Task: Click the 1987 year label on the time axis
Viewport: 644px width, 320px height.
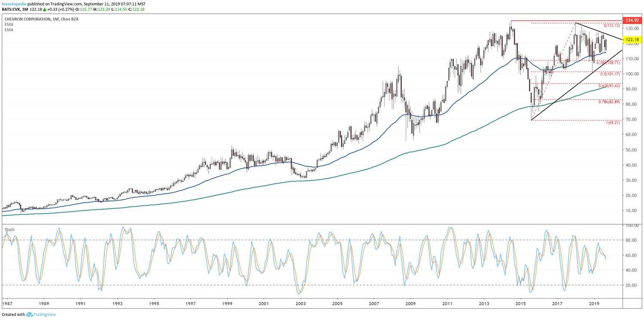Action: (8, 303)
